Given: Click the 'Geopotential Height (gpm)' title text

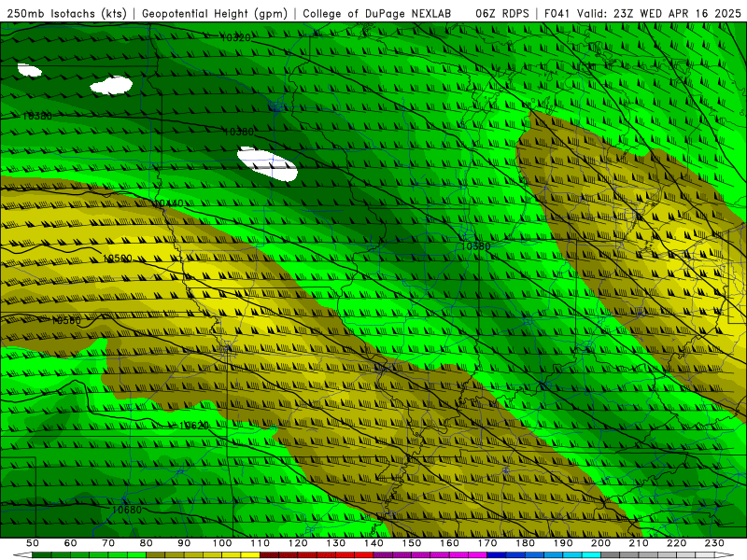Looking at the screenshot, I should pyautogui.click(x=215, y=14).
